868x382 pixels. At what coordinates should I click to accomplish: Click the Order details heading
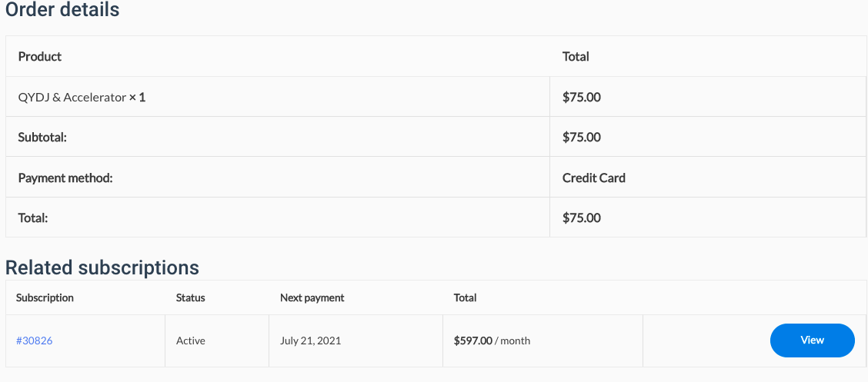click(x=62, y=10)
